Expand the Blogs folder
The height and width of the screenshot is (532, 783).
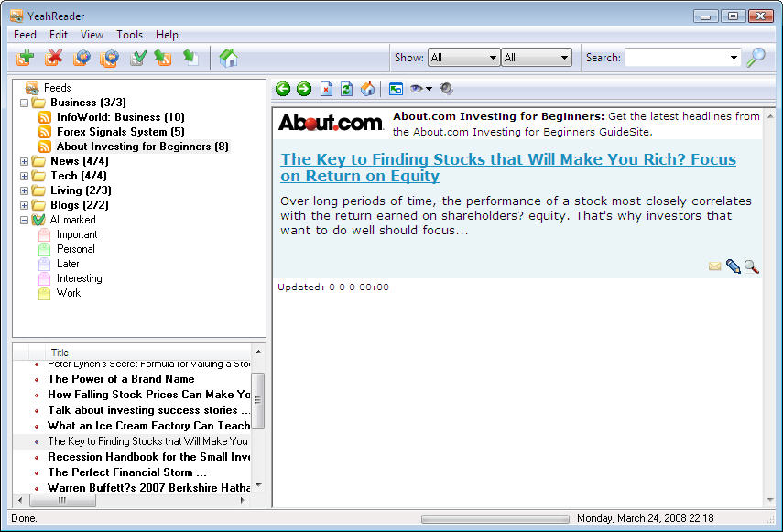[x=24, y=205]
